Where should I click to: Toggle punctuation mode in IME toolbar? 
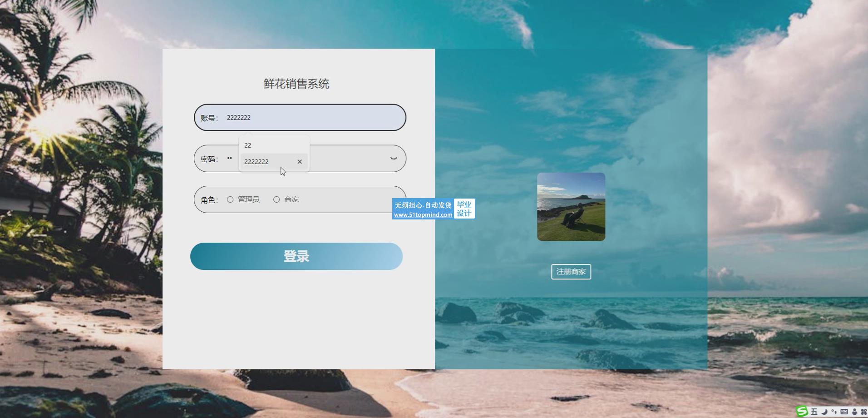pyautogui.click(x=834, y=412)
